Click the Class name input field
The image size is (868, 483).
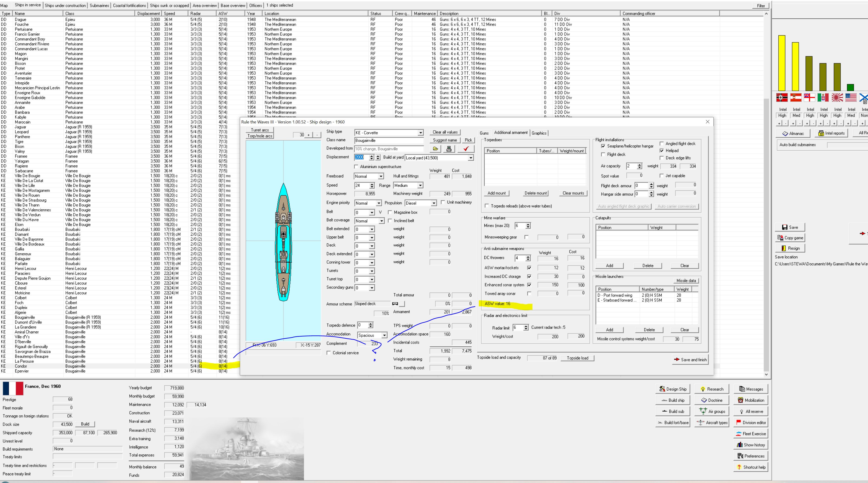388,140
